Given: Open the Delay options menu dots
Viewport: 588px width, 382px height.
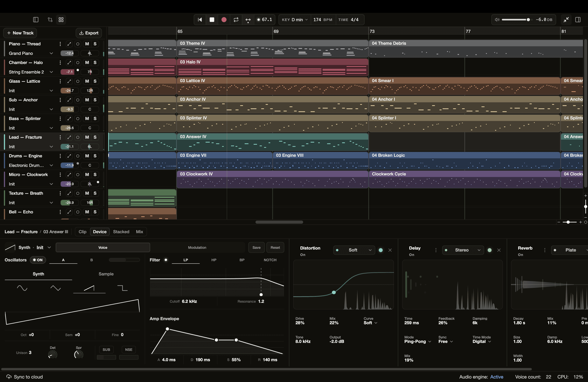Looking at the screenshot, I should click(436, 250).
